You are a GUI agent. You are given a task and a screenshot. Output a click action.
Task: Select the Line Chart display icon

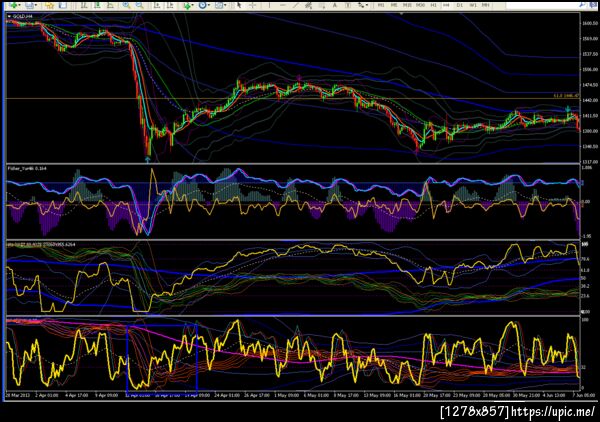point(110,5)
